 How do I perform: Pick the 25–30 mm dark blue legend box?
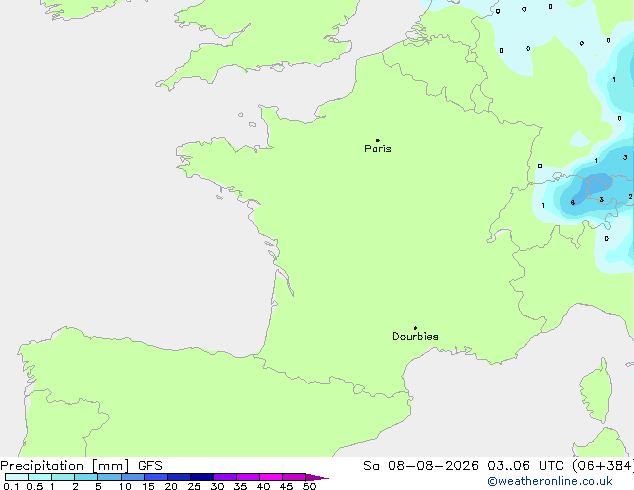(x=201, y=477)
